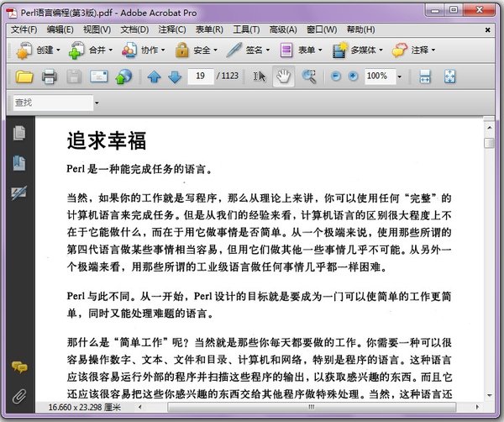This screenshot has height=422, width=504.
Task: Click the Comment bubble toolbar icon
Action: point(399,50)
